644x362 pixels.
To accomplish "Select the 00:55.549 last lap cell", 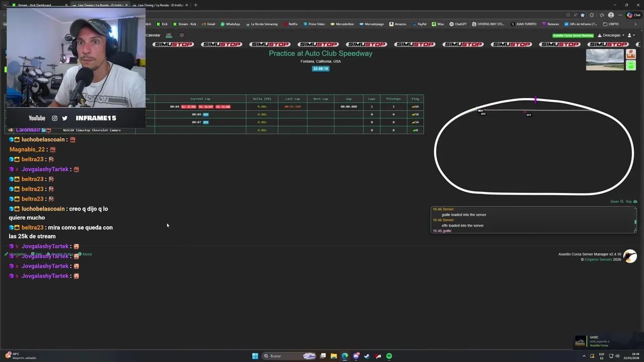I will 292,107.
